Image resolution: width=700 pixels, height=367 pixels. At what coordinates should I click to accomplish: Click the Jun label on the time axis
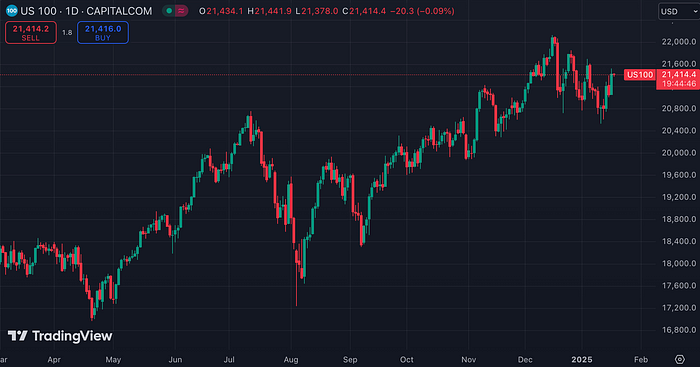pyautogui.click(x=175, y=359)
